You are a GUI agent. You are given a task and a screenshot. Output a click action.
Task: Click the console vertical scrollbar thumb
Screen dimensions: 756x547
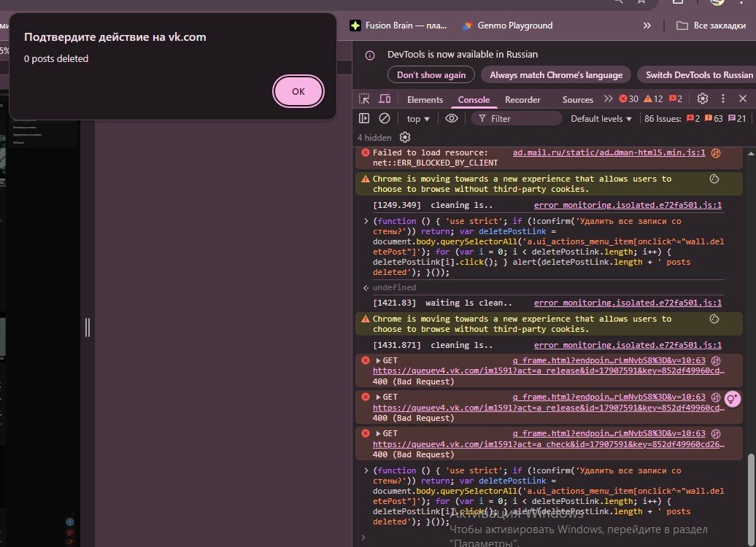(x=751, y=500)
